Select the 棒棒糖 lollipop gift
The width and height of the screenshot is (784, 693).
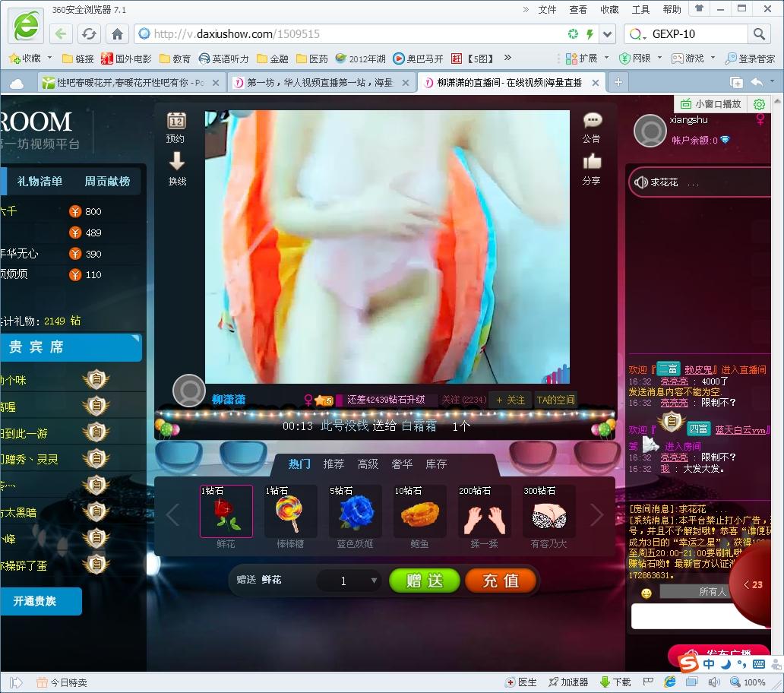coord(290,511)
